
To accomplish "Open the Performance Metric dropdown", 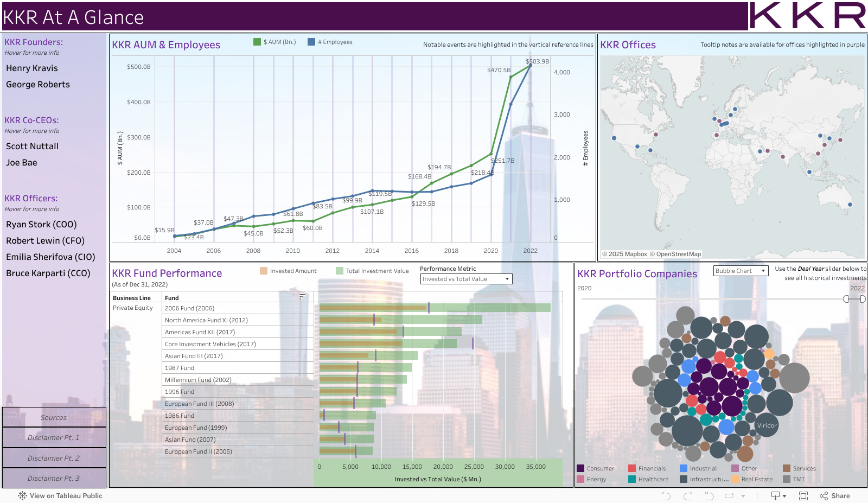I will (x=467, y=279).
